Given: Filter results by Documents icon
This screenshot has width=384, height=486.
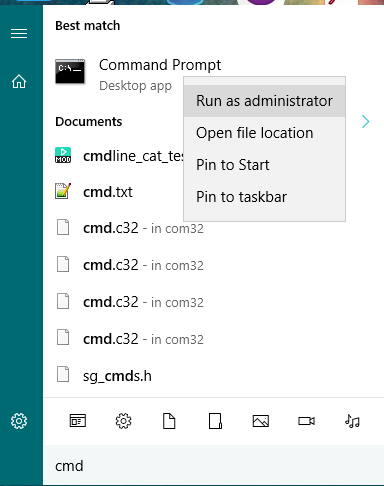Looking at the screenshot, I should click(x=169, y=421).
